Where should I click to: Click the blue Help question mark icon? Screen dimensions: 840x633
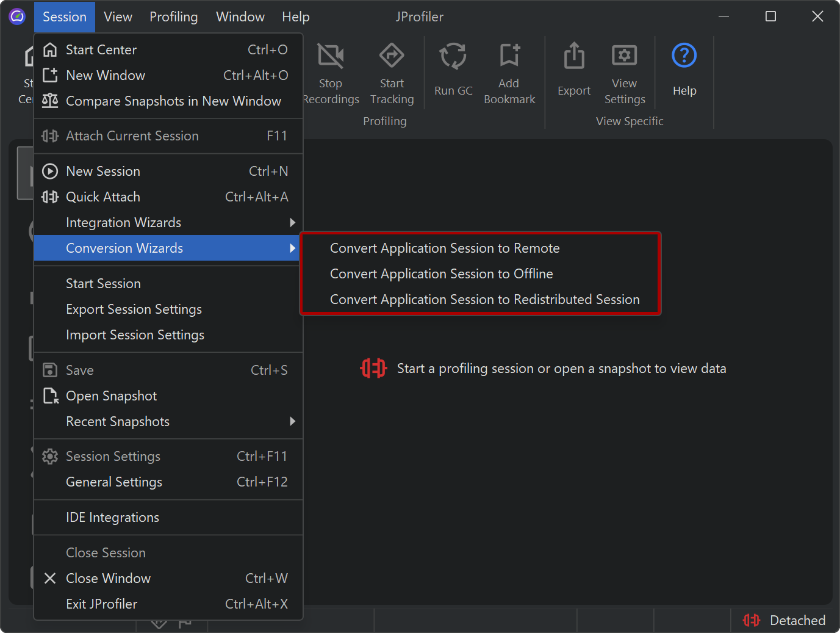684,56
